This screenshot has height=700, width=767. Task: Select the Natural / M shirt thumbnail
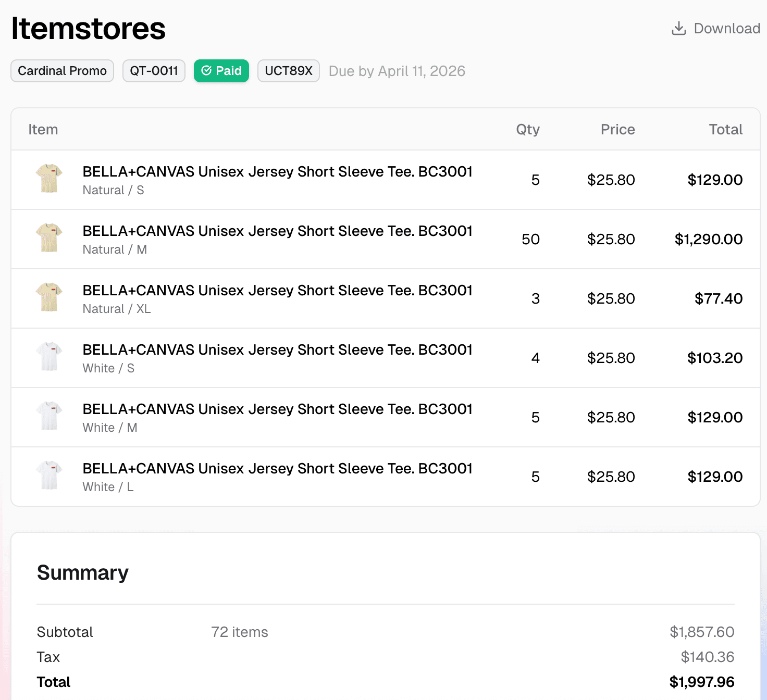pyautogui.click(x=49, y=239)
